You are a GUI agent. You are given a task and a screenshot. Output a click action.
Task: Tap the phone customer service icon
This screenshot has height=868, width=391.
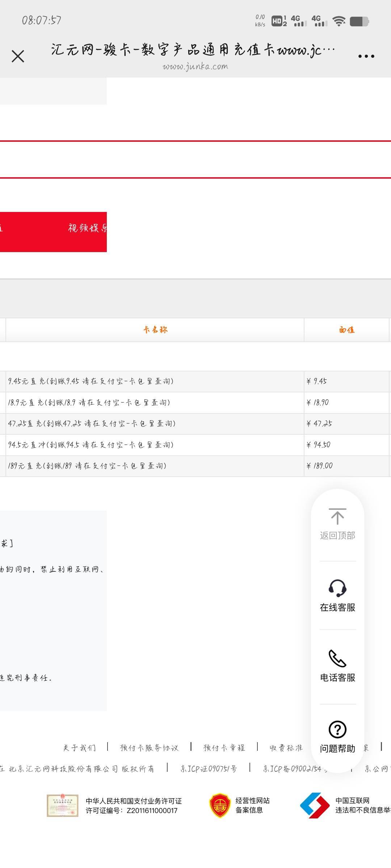[x=337, y=658]
